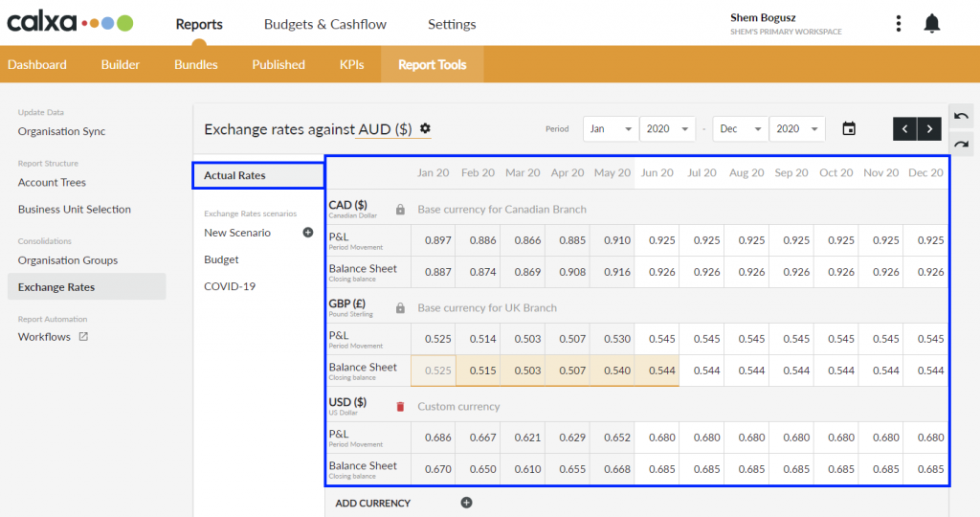This screenshot has width=980, height=517.
Task: Switch to the Builder tab
Action: [x=120, y=64]
